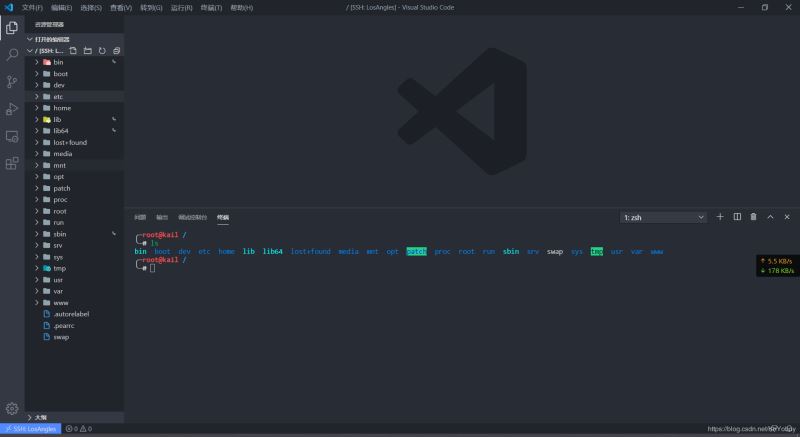Image resolution: width=800 pixels, height=437 pixels.
Task: Collapse all folders in explorer
Action: [116, 50]
